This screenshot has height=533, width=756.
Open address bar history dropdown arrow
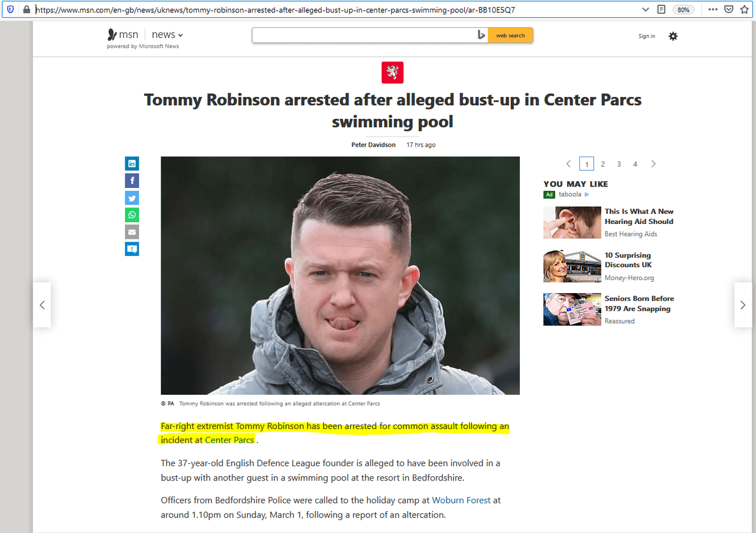pos(646,9)
